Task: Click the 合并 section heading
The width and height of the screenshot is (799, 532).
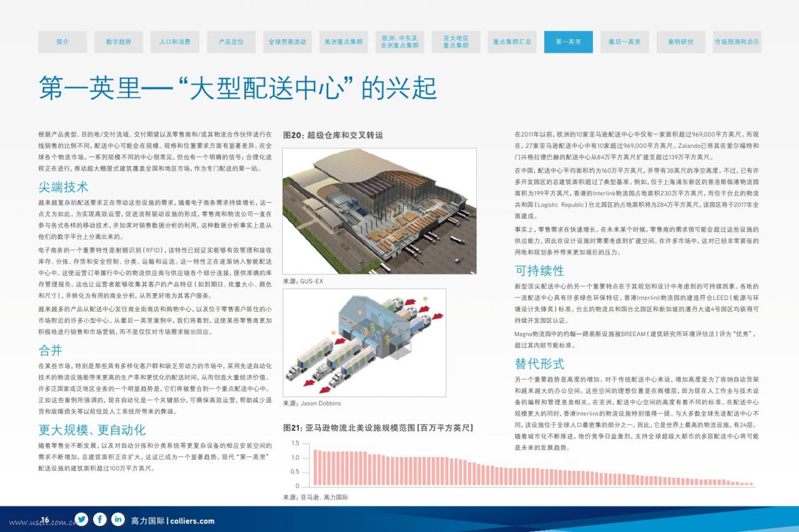Action: [x=51, y=350]
